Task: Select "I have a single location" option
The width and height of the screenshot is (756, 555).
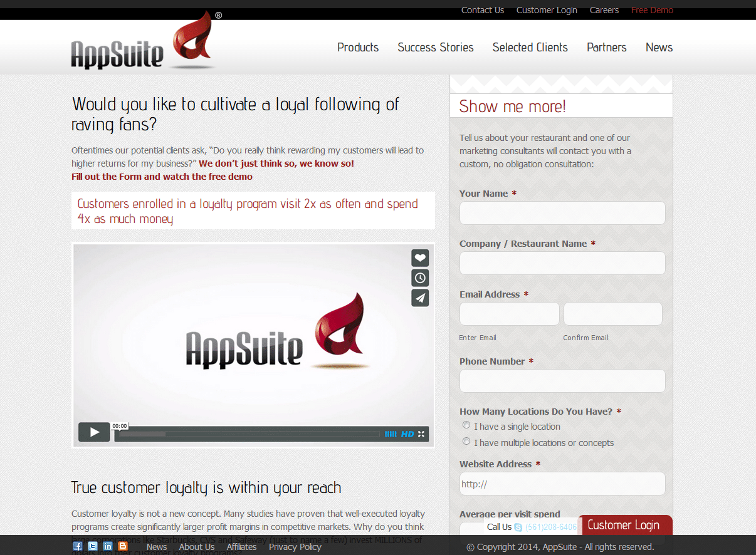Action: click(466, 425)
